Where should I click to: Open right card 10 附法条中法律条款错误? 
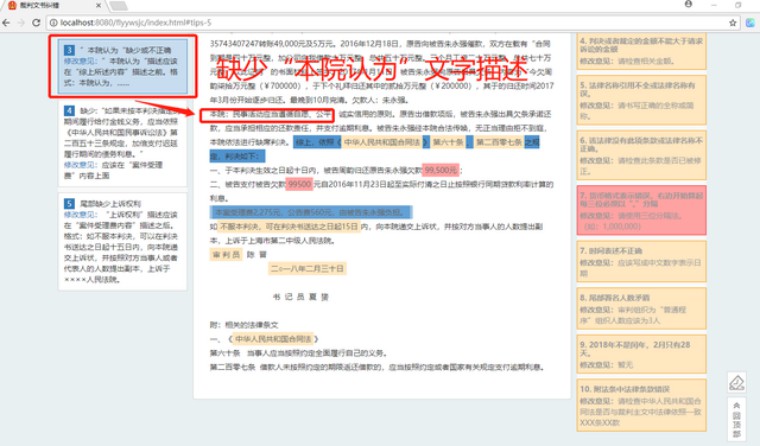pos(641,405)
